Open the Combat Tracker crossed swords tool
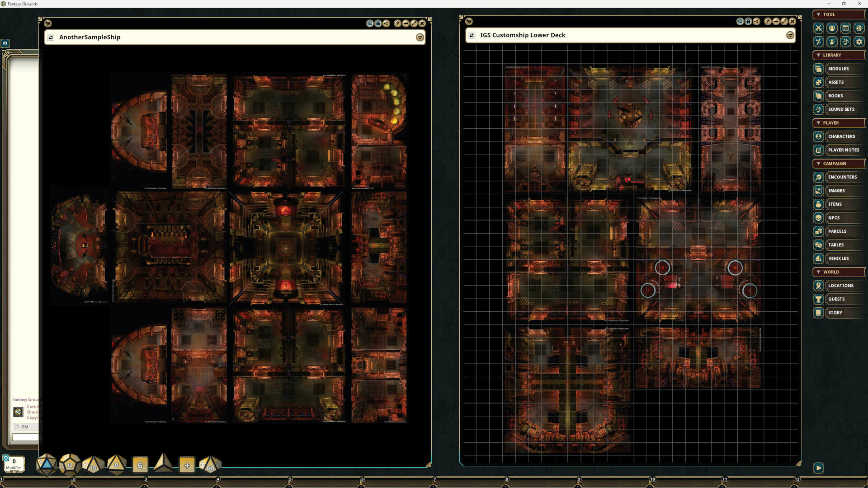 click(x=818, y=28)
